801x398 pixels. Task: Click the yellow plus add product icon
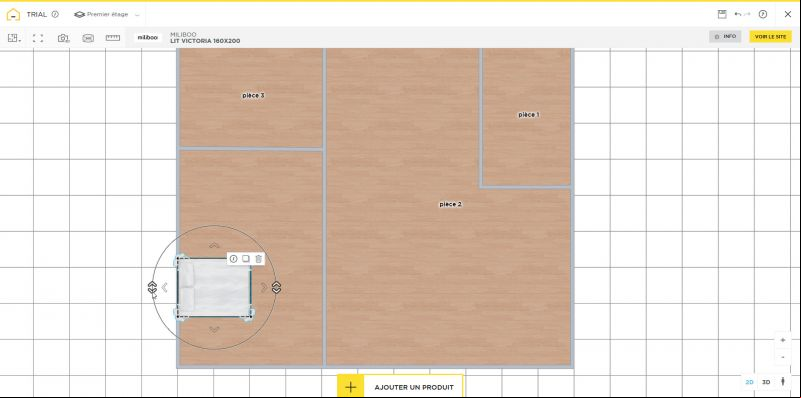pos(350,387)
